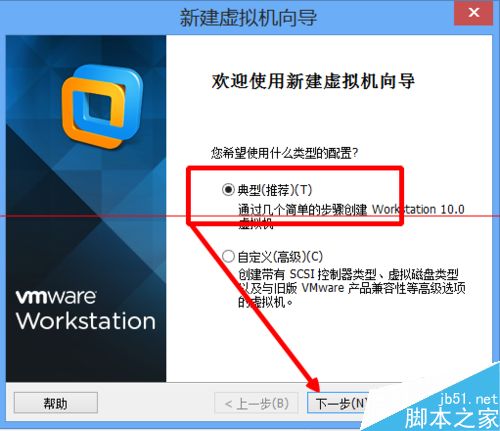This screenshot has width=500, height=431.
Task: Click the VMware 产品兼容性 description line
Action: [x=352, y=288]
